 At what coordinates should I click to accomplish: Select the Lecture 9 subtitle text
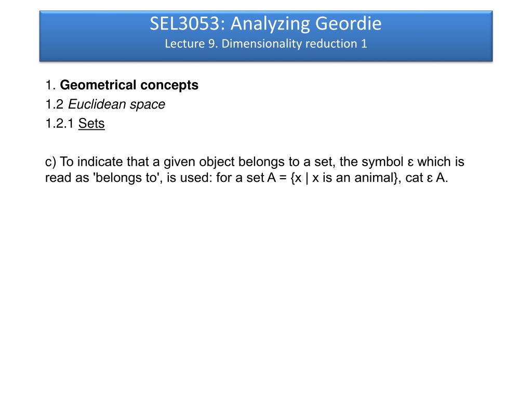pyautogui.click(x=265, y=44)
